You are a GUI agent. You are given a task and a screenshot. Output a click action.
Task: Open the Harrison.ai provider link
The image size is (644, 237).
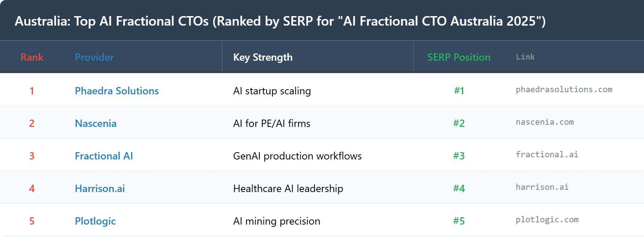click(100, 188)
